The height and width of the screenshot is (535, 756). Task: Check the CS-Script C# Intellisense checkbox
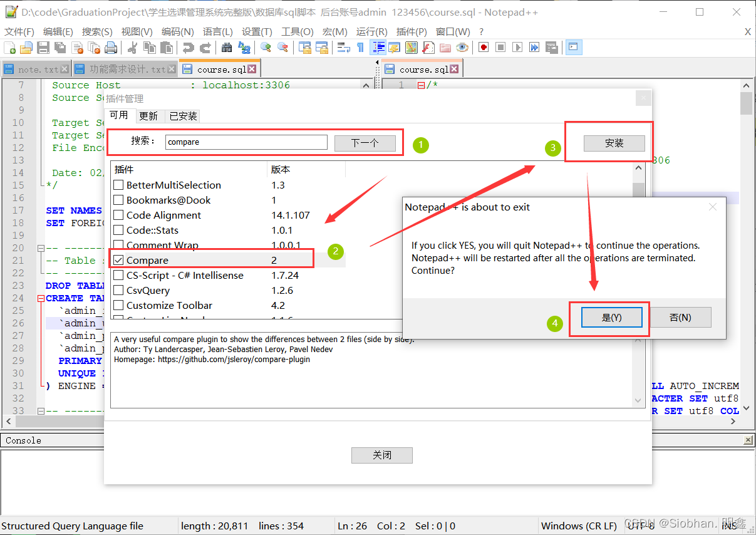point(118,275)
